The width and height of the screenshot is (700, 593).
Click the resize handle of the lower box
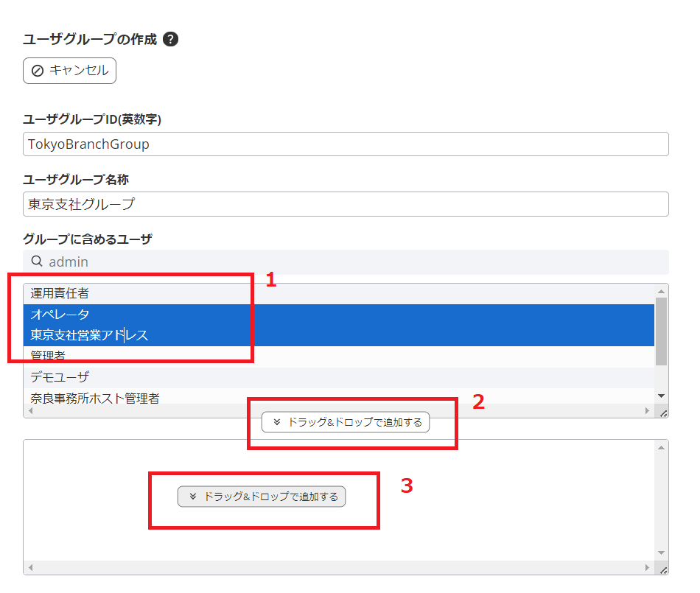pyautogui.click(x=663, y=569)
